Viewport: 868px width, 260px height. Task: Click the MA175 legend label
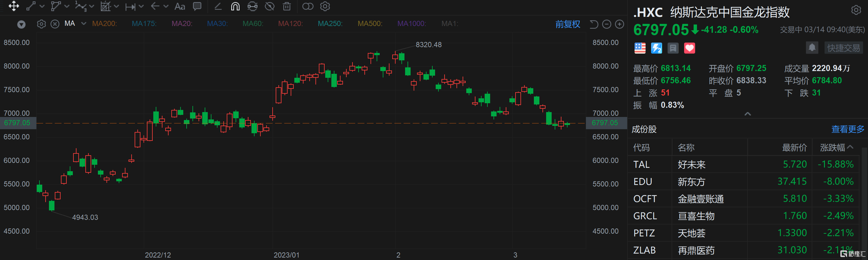click(144, 24)
